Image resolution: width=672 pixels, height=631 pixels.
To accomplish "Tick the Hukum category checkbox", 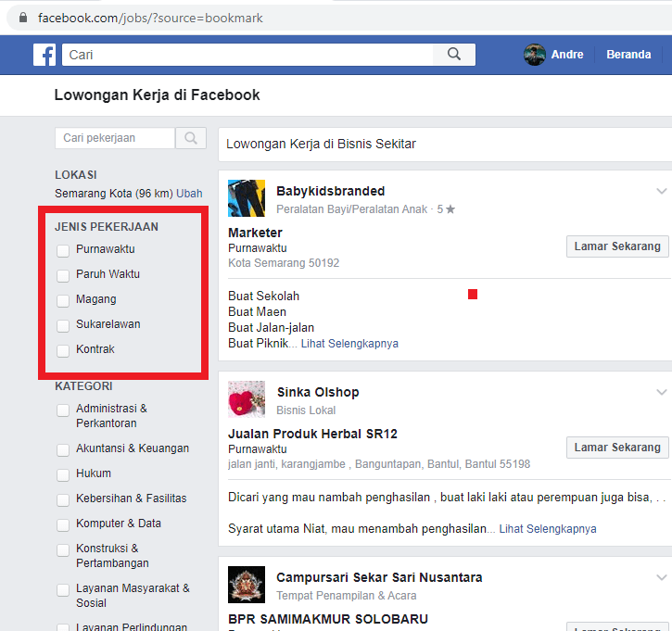I will (x=63, y=474).
